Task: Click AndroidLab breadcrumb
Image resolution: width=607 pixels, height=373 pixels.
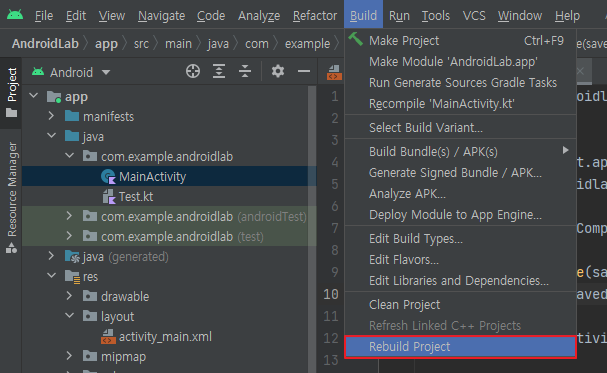Action: tap(45, 43)
